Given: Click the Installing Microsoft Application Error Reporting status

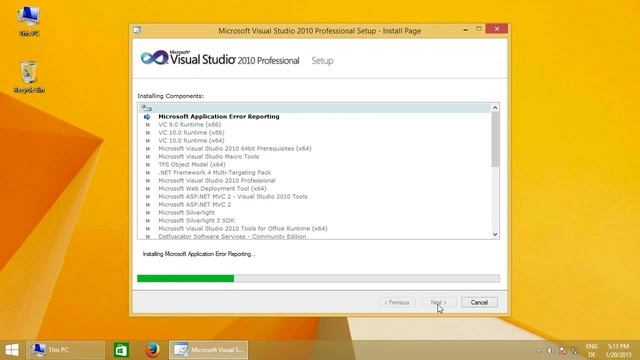Looking at the screenshot, I should 199,254.
